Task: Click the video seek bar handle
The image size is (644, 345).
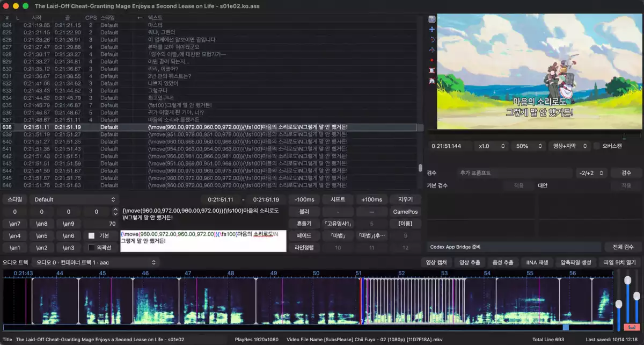Action: [624, 136]
